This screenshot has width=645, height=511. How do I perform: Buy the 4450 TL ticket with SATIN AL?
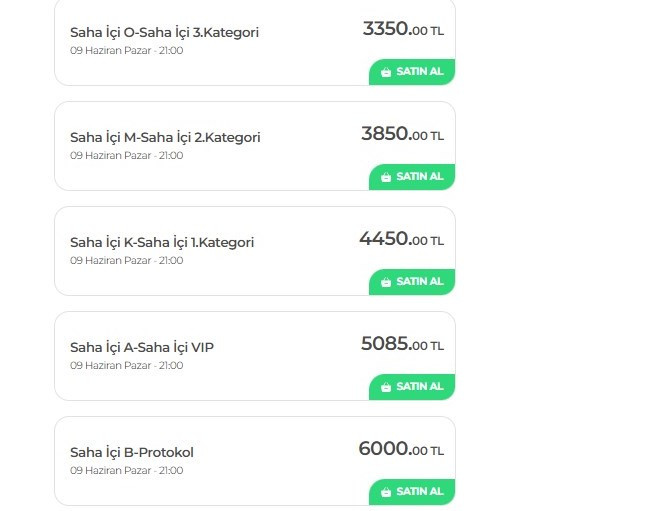(x=412, y=282)
